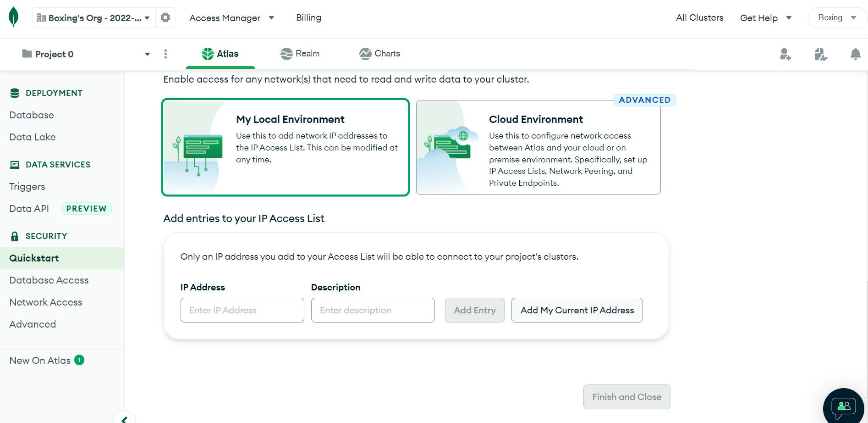Open the project activity feed icon
This screenshot has height=423, width=868.
[820, 54]
